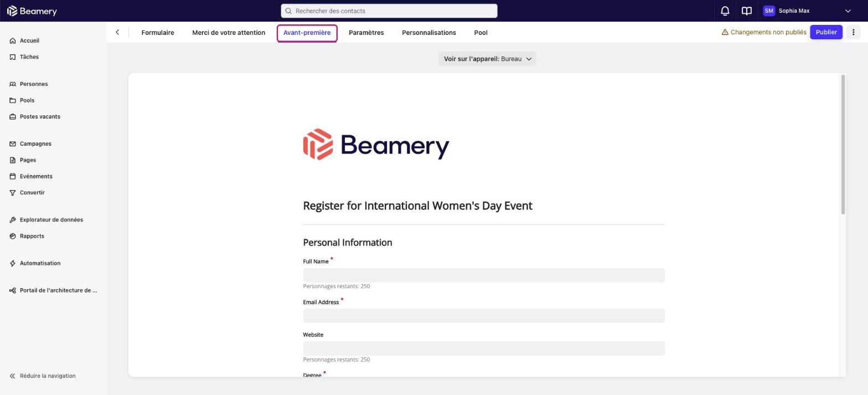The width and height of the screenshot is (868, 395).
Task: Go to Tâches in the sidebar
Action: click(x=29, y=57)
